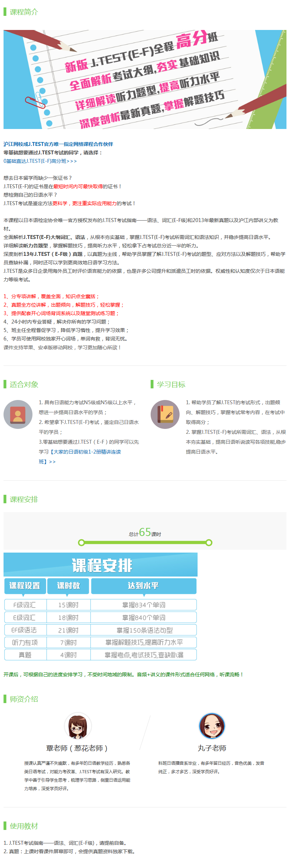Click the 掌握150条语法句型 cell
The image size is (290, 868).
(x=144, y=630)
